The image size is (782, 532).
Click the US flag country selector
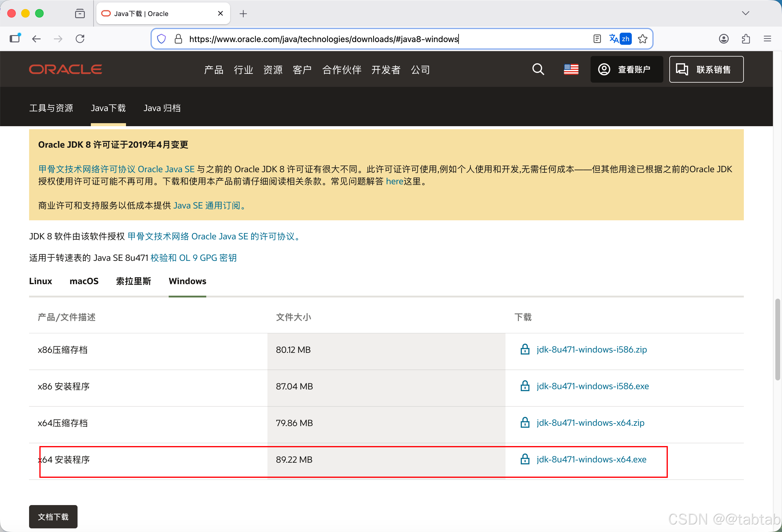tap(571, 69)
